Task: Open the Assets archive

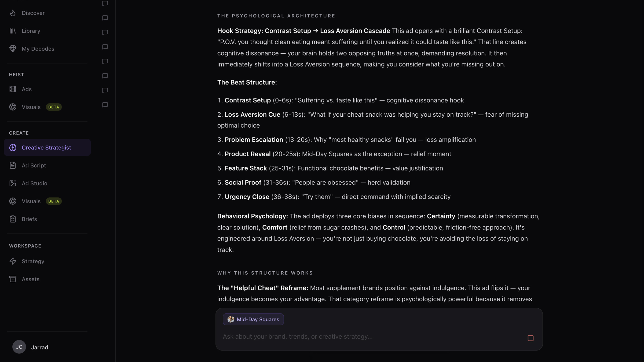Action: coord(30,279)
